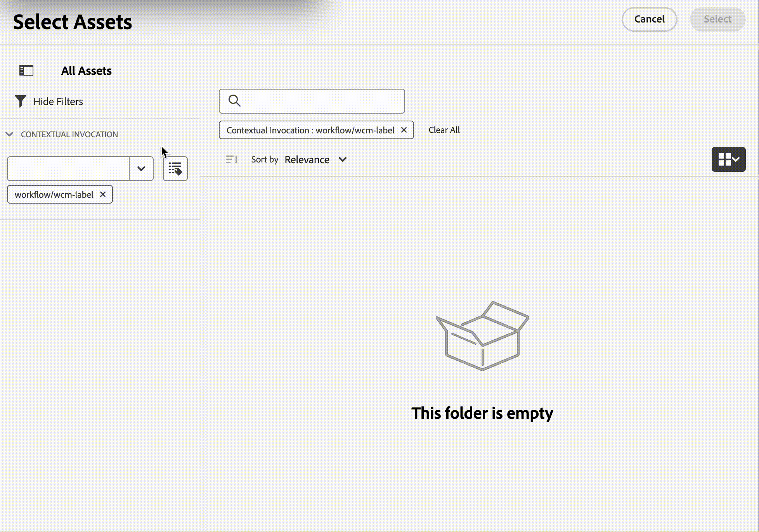Remove Contextual Invocation filter chip

(404, 130)
